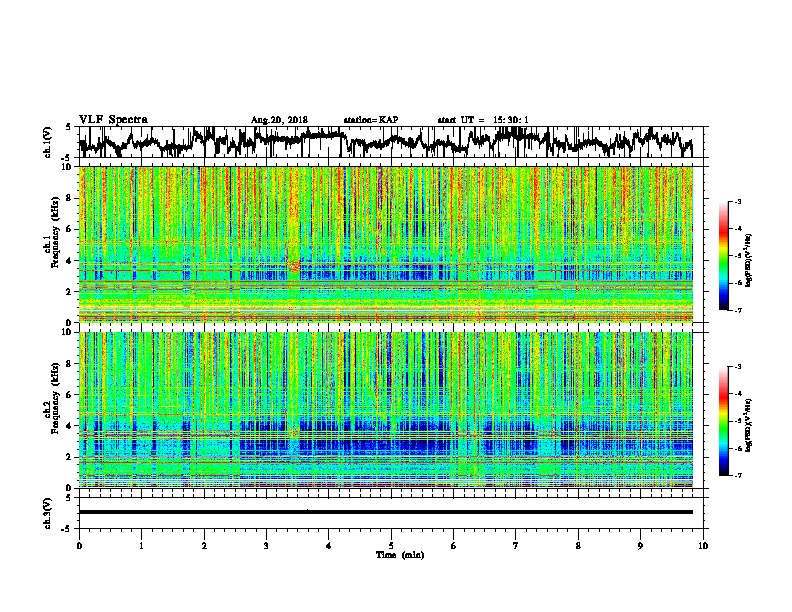
Task: Click the time axis tick label "7"
Action: (516, 546)
